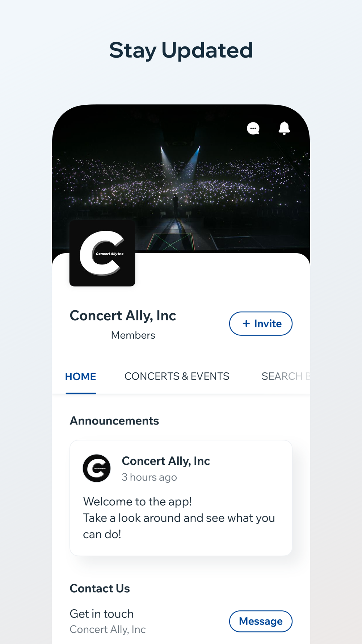Tap the Message button

tap(261, 621)
